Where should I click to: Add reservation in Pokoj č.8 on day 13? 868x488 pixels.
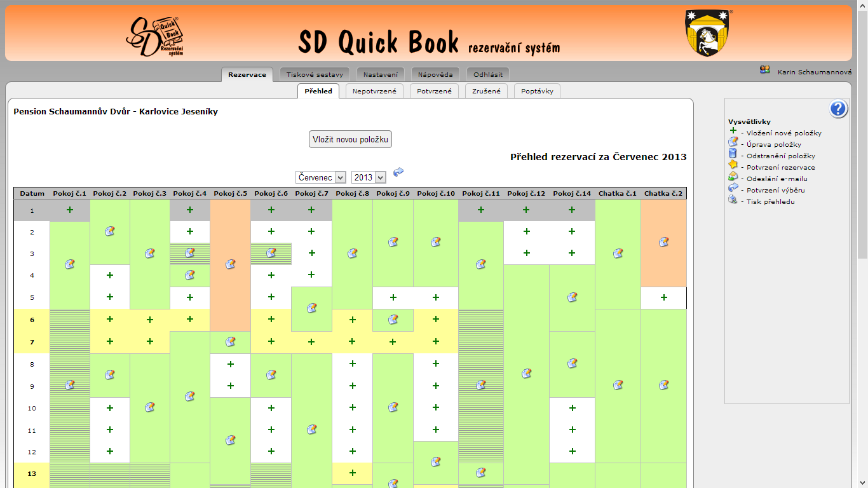[353, 473]
